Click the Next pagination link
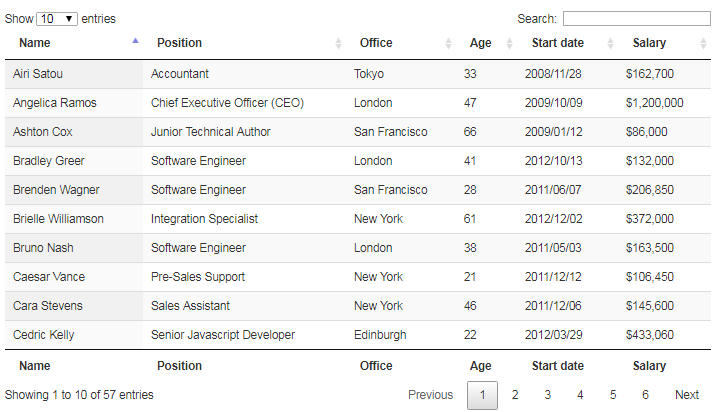Screen dimensions: 722x412 pyautogui.click(x=687, y=395)
